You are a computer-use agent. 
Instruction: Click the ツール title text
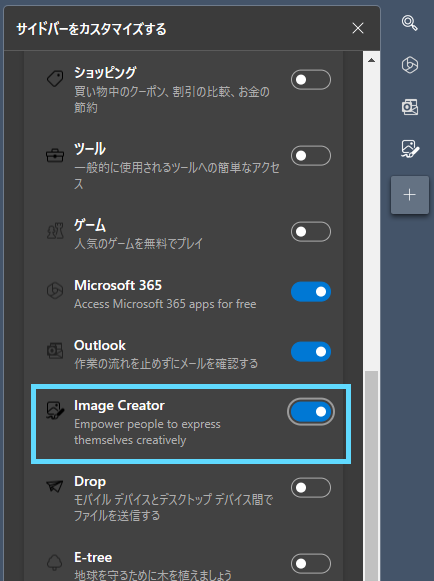(90, 149)
